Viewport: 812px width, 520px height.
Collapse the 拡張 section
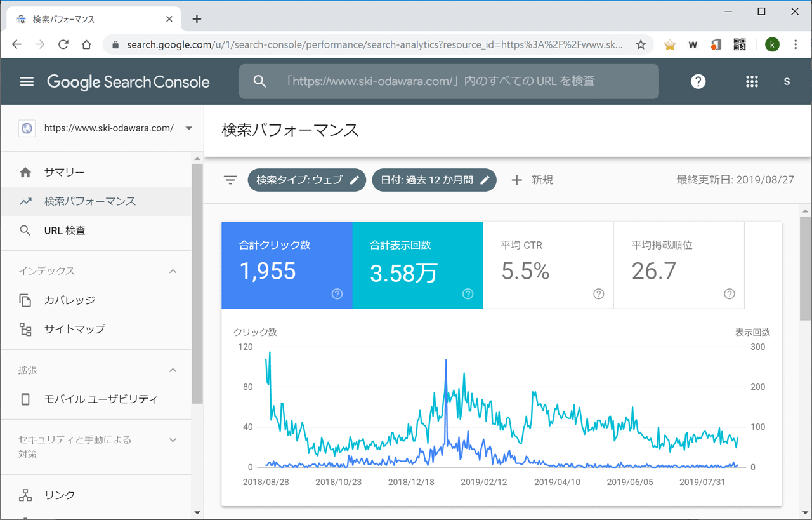pyautogui.click(x=173, y=370)
